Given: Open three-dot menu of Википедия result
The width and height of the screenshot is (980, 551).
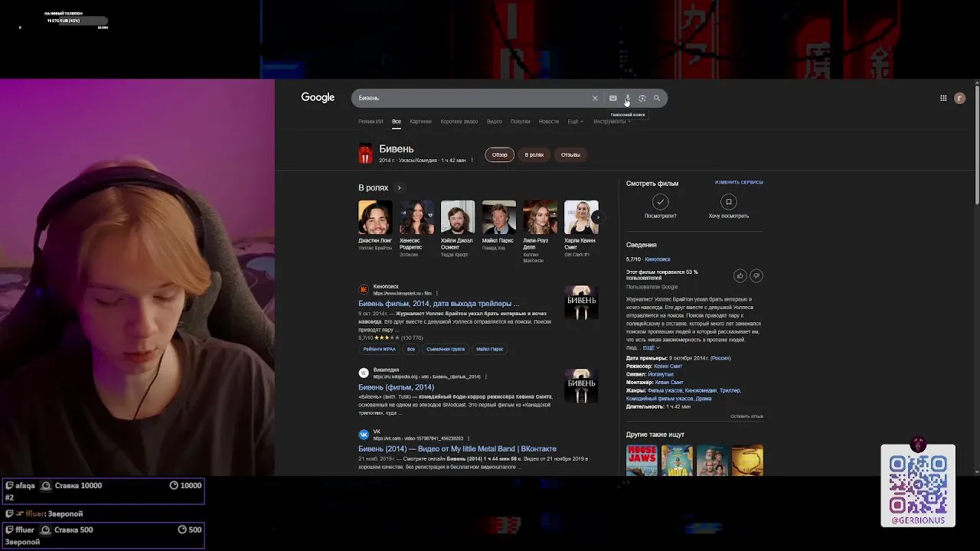Looking at the screenshot, I should 485,377.
